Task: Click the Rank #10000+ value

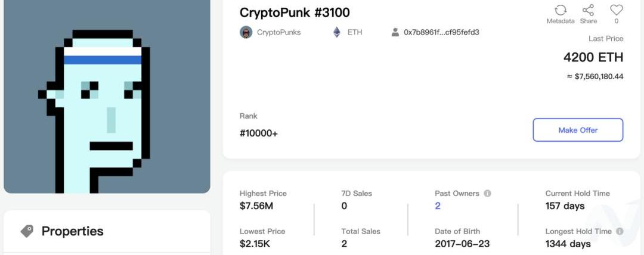Action: [259, 133]
